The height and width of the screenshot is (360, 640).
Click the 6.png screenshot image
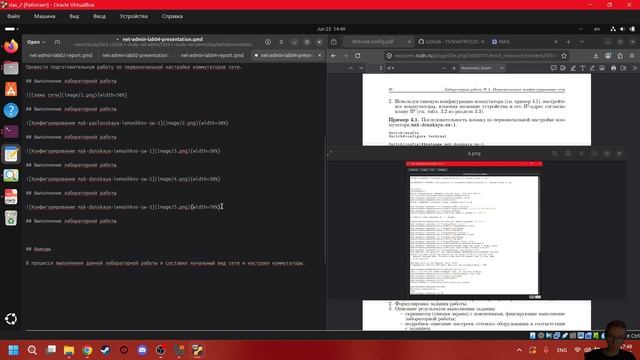click(474, 230)
